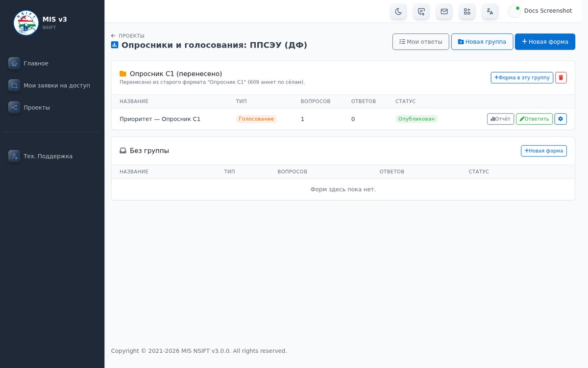Click the Опросники и голосования page heading
The width and height of the screenshot is (588, 368).
click(215, 45)
